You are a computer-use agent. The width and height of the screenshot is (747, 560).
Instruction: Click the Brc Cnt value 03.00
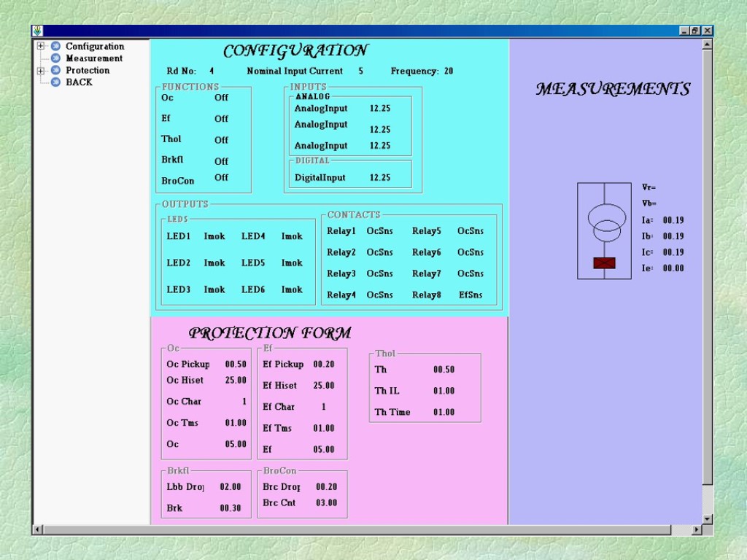click(x=326, y=503)
